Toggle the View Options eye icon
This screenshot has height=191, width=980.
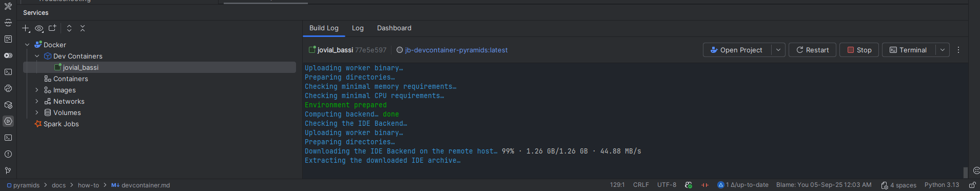[39, 28]
